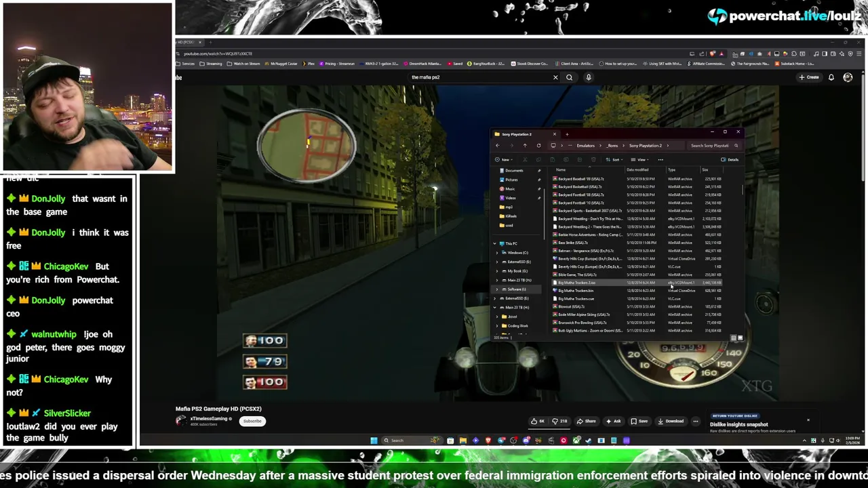Open the Streaming bookmarks folder

[x=211, y=64]
